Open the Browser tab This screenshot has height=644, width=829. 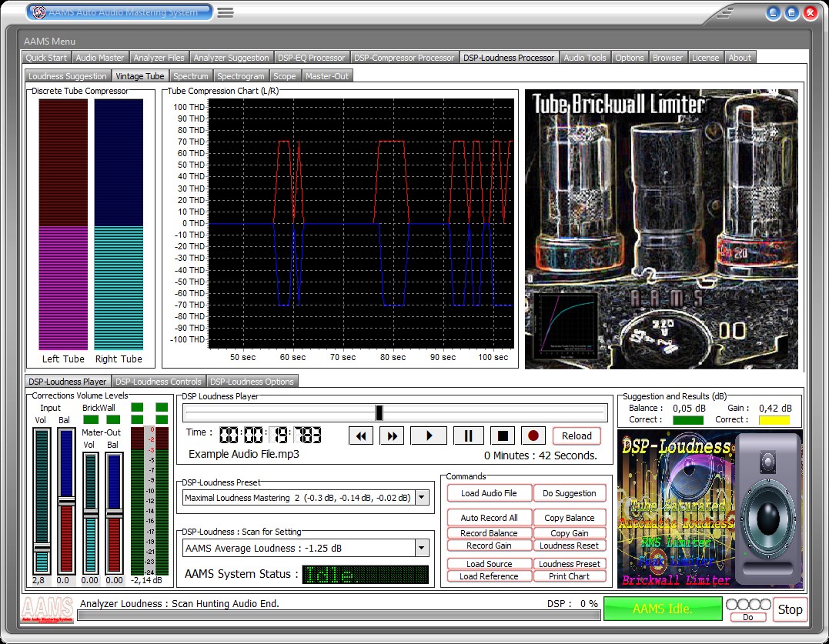668,58
